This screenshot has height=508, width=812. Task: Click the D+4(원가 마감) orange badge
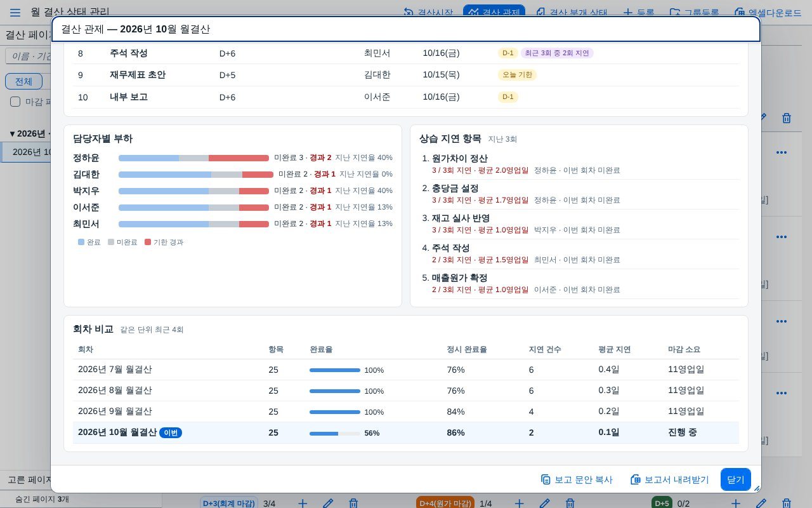(x=445, y=504)
